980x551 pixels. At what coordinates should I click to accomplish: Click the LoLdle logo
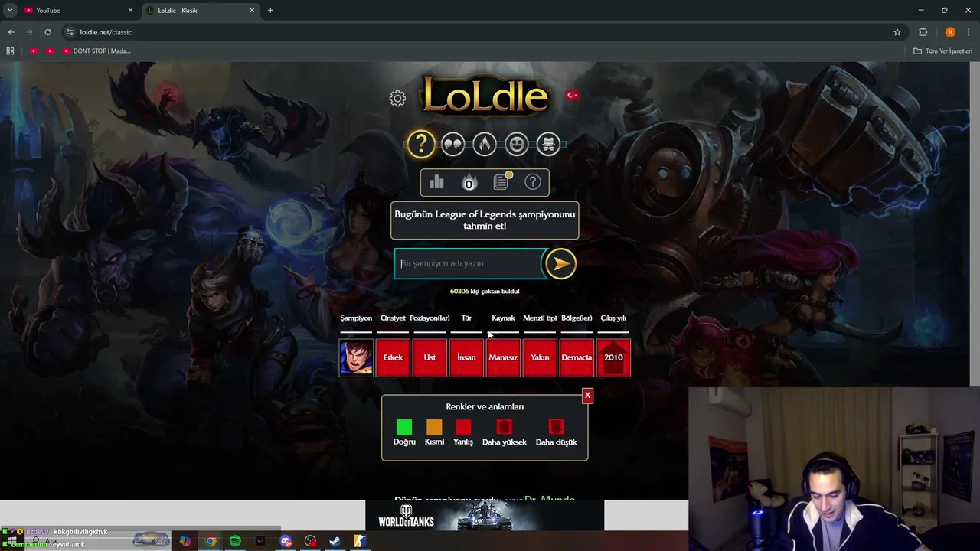pos(485,97)
